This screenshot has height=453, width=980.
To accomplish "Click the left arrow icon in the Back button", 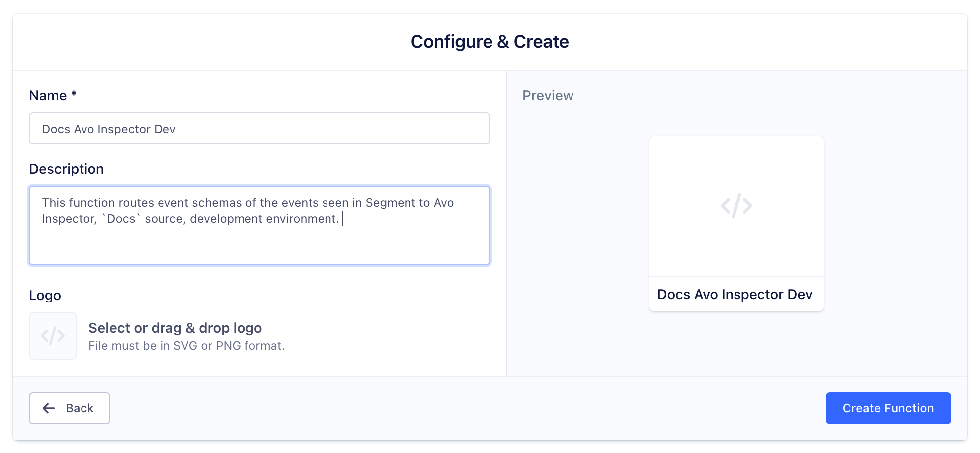I will click(x=48, y=408).
